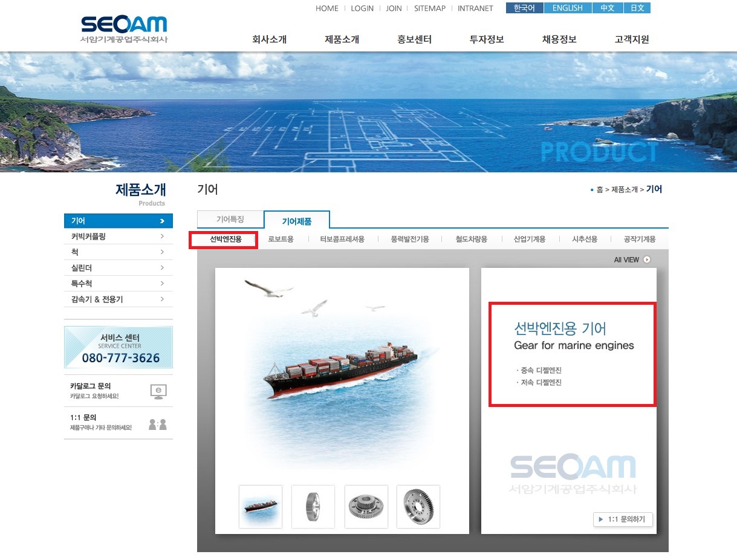
Task: Click the 선박엔진용 기어 heading
Action: (x=560, y=328)
